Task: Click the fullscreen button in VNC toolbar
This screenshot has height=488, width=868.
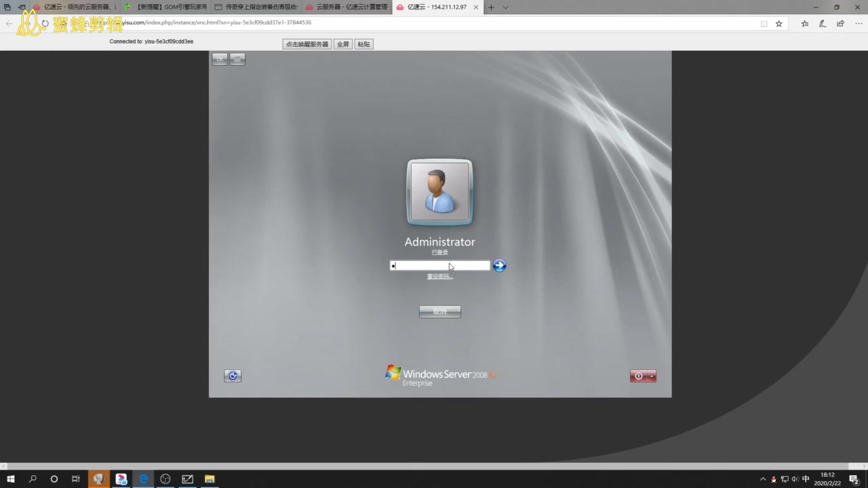Action: (343, 44)
